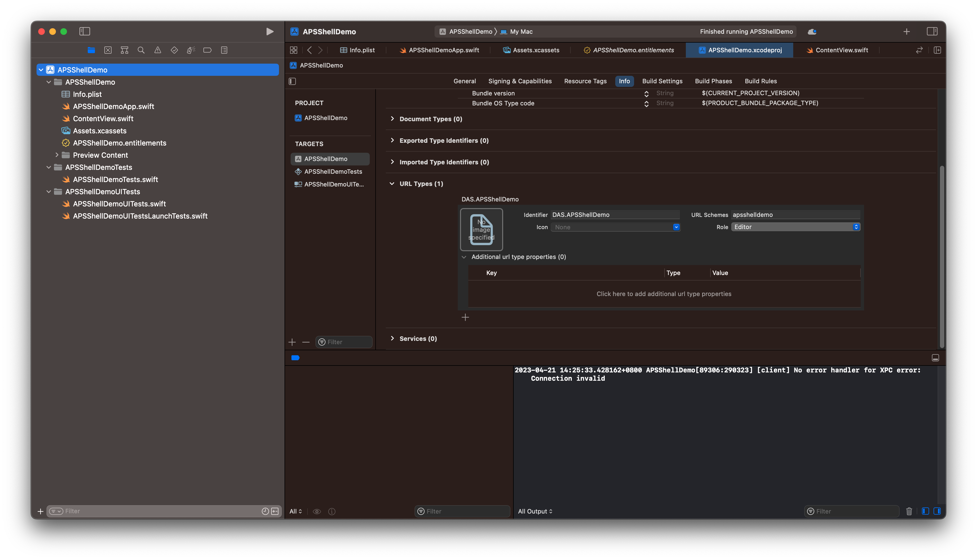Open the Breakpoint navigator icon
This screenshot has width=977, height=560.
click(x=207, y=50)
